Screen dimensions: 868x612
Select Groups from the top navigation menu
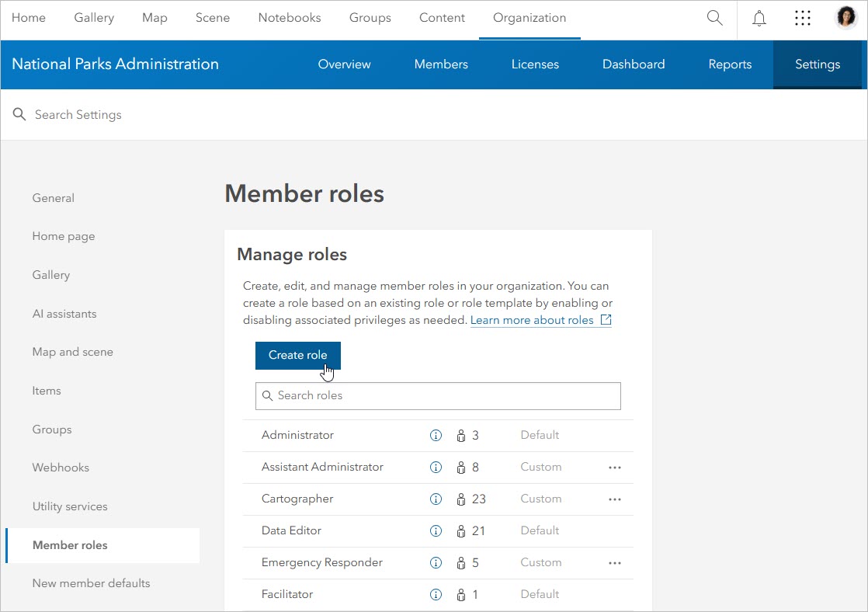tap(370, 17)
